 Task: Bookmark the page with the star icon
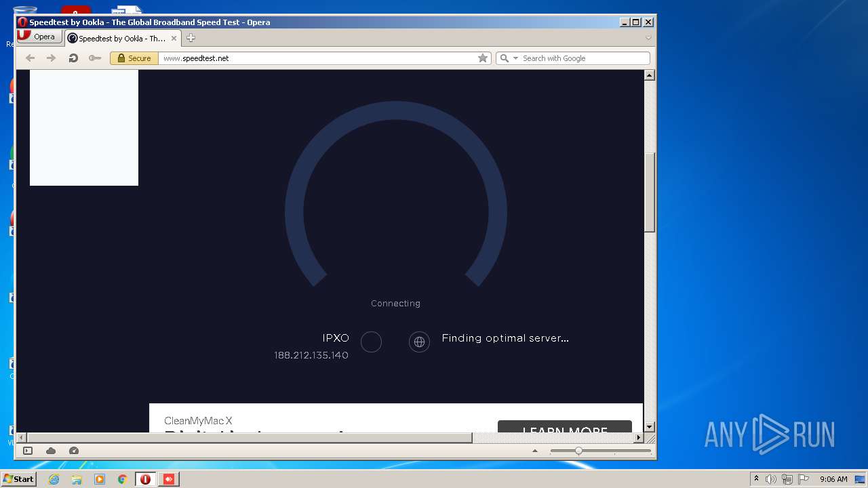point(483,58)
